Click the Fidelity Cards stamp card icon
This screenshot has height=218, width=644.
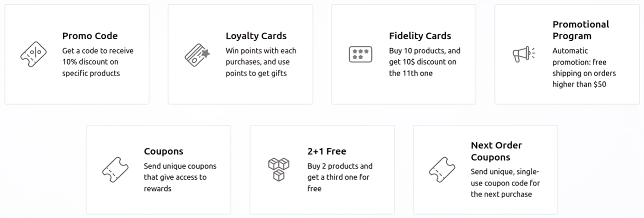(360, 54)
